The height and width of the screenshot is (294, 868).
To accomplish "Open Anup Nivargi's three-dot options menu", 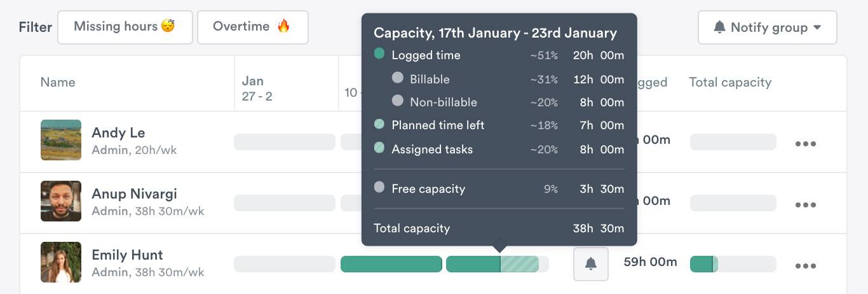I will pos(805,204).
